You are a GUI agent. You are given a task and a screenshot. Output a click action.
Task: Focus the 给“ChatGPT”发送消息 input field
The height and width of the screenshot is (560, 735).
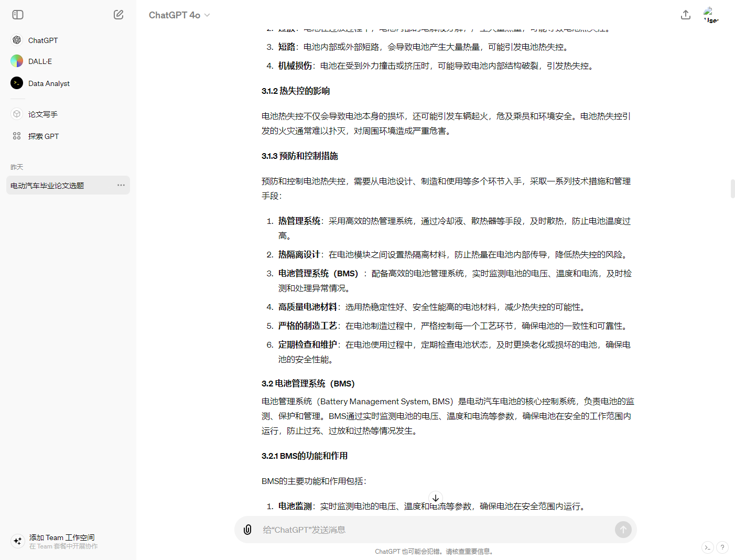(435, 530)
